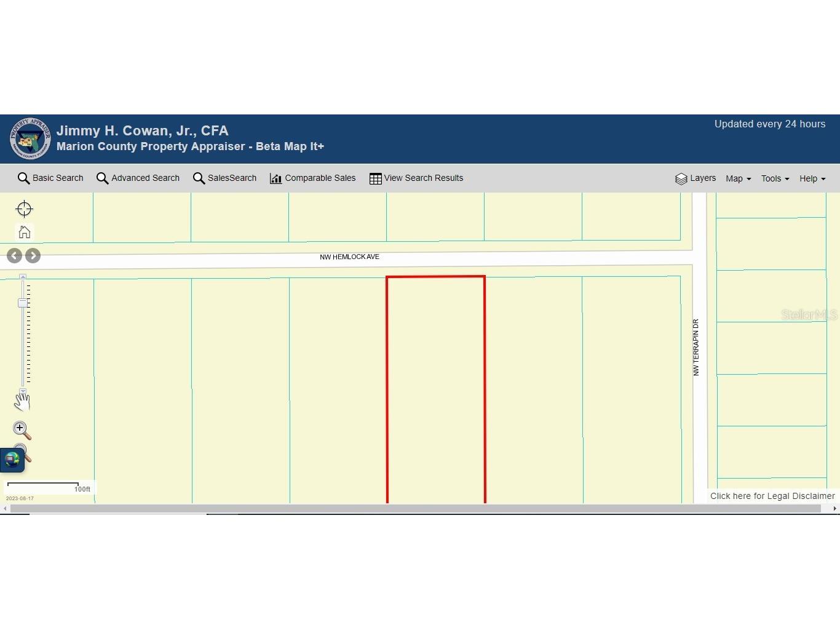Click the Property Appraiser seal logo

click(30, 138)
